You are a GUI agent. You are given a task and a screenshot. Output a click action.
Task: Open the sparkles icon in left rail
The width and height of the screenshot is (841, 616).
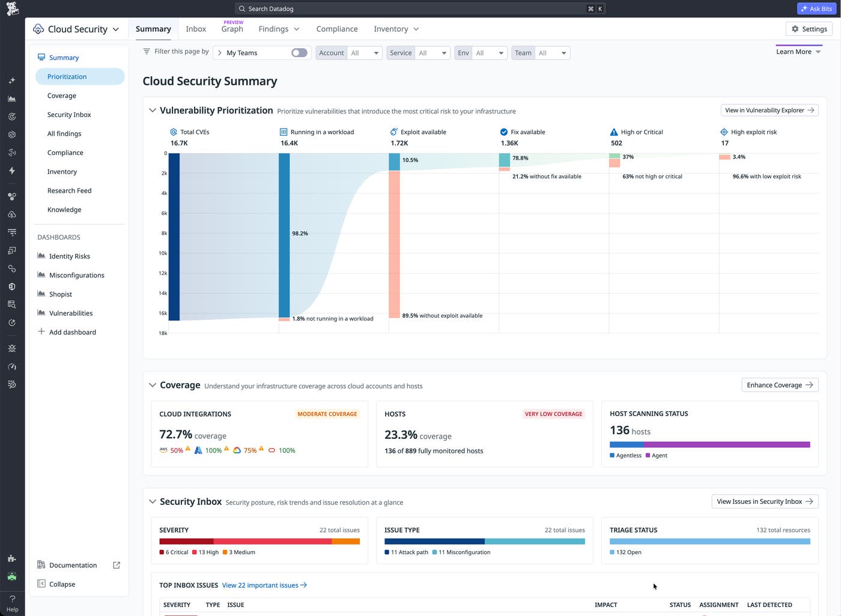[12, 80]
